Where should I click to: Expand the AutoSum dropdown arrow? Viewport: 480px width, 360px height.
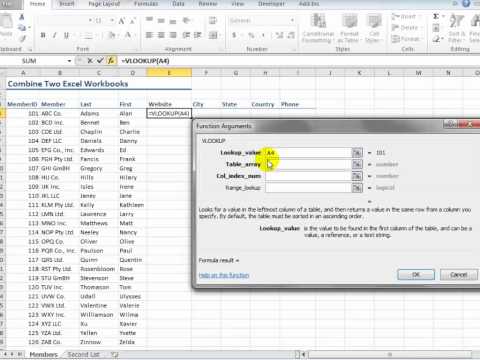click(443, 16)
